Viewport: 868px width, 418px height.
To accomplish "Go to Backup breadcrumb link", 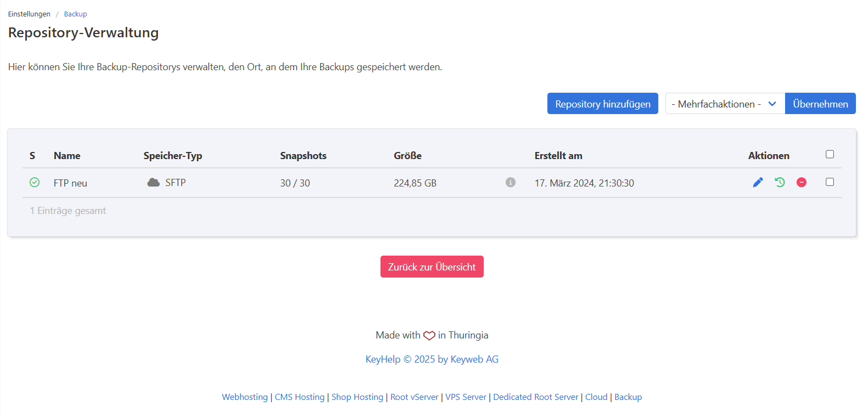I will [x=75, y=14].
